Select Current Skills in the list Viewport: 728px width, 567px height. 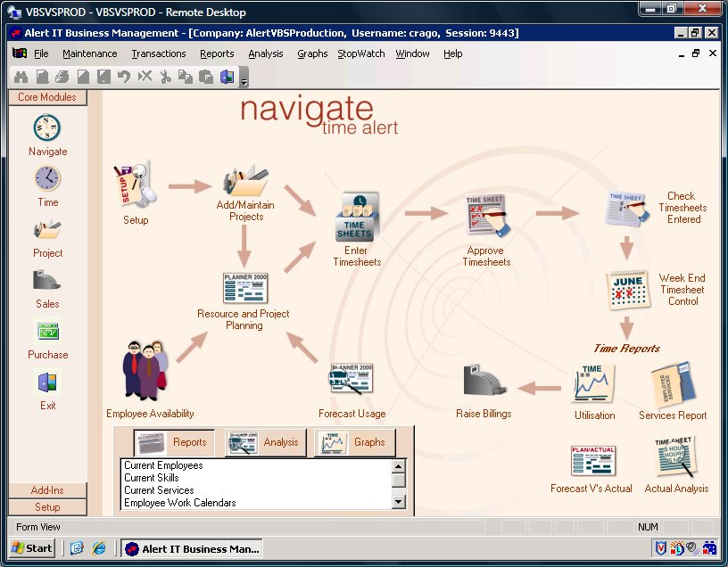pyautogui.click(x=152, y=478)
